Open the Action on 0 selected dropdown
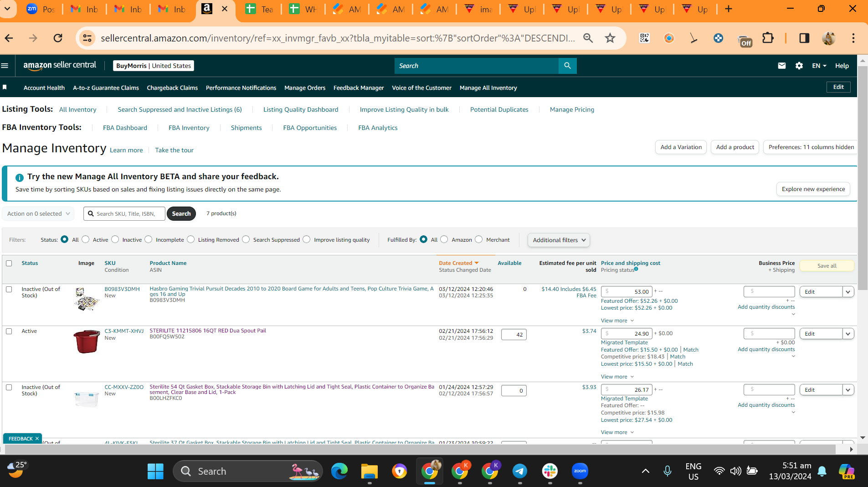Screen dimensions: 868x487 pyautogui.click(x=38, y=213)
